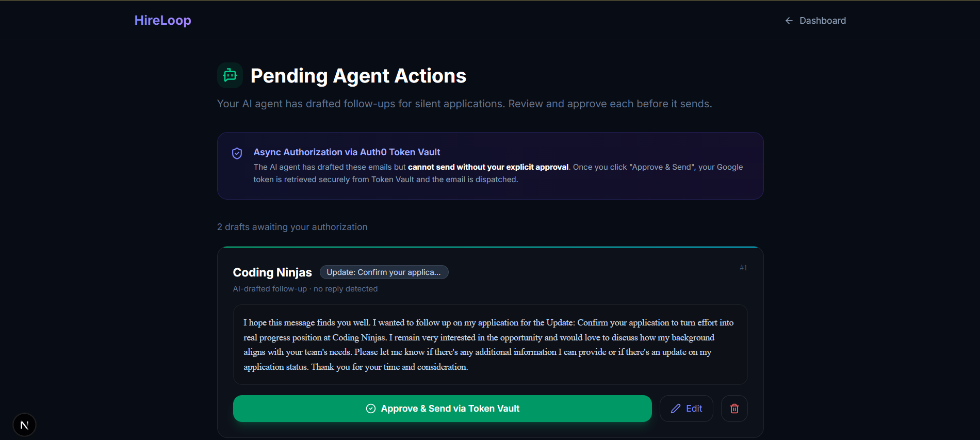Go to the Dashboard link

822,21
